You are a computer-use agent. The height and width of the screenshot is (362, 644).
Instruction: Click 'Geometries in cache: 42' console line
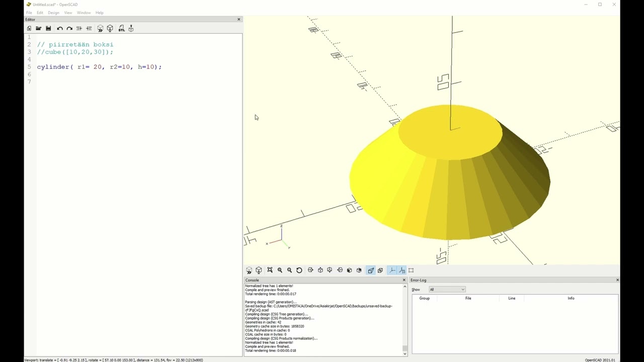tap(263, 322)
